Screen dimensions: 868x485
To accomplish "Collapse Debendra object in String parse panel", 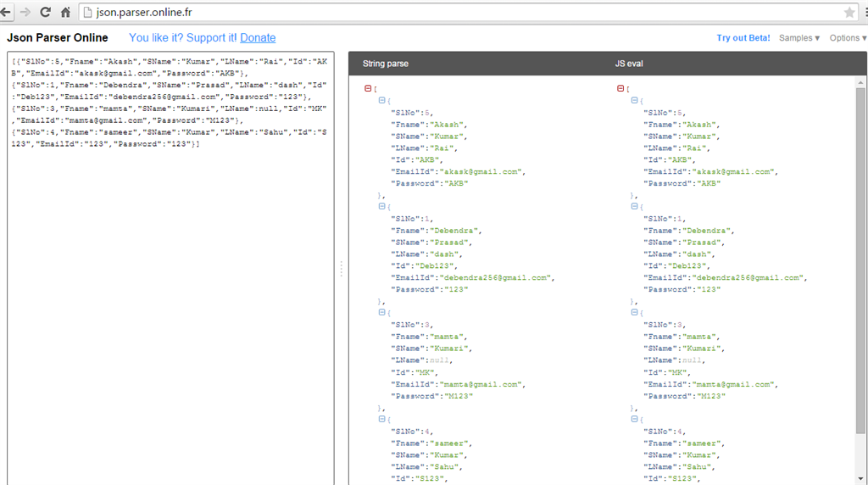I will coord(382,206).
